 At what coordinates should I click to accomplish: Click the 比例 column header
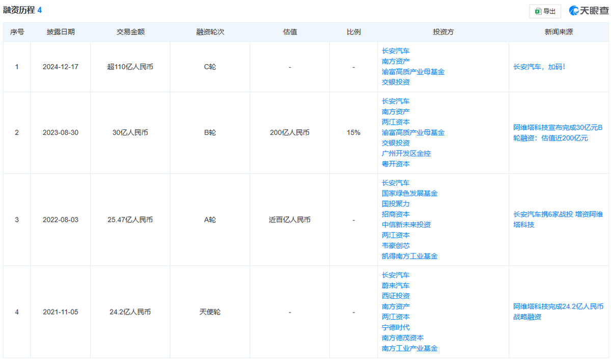pyautogui.click(x=353, y=32)
